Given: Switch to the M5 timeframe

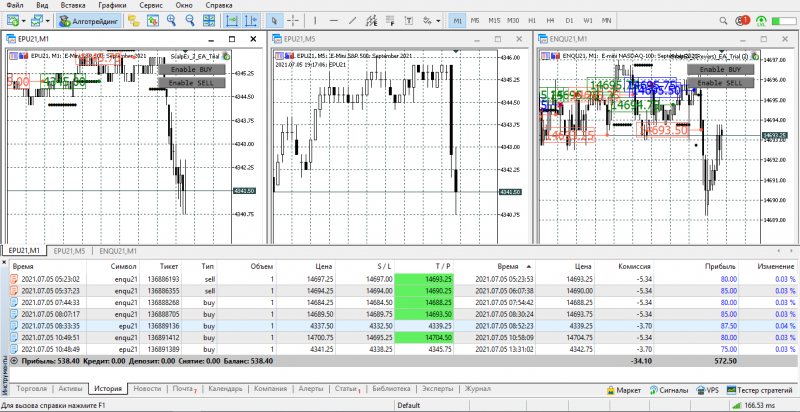Looking at the screenshot, I should pyautogui.click(x=475, y=21).
